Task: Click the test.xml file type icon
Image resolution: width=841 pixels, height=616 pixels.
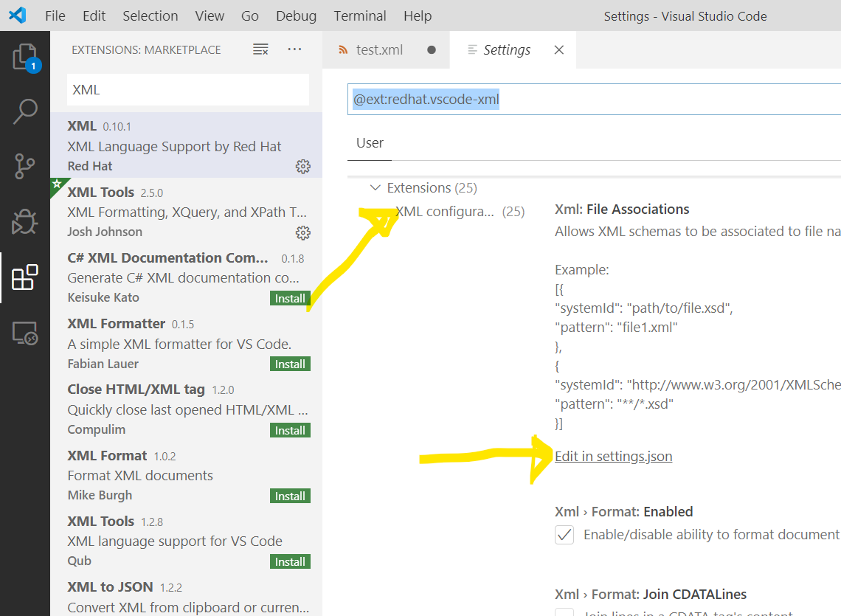Action: click(x=343, y=50)
